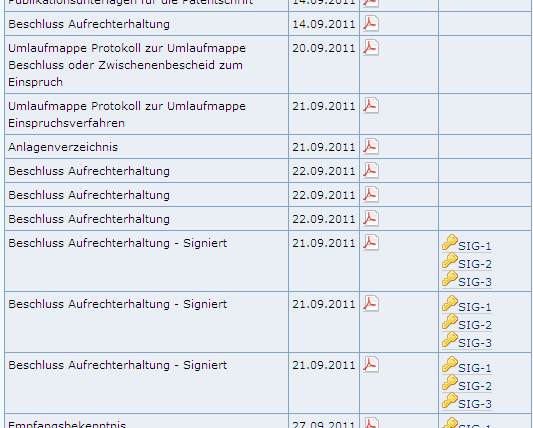The image size is (533, 428).
Task: Open PDF for Beschluss Aufrechterhaltung dated 14.09.2011
Action: [371, 23]
